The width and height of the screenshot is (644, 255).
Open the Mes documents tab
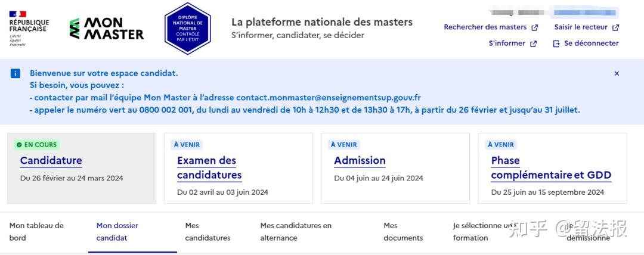click(403, 232)
